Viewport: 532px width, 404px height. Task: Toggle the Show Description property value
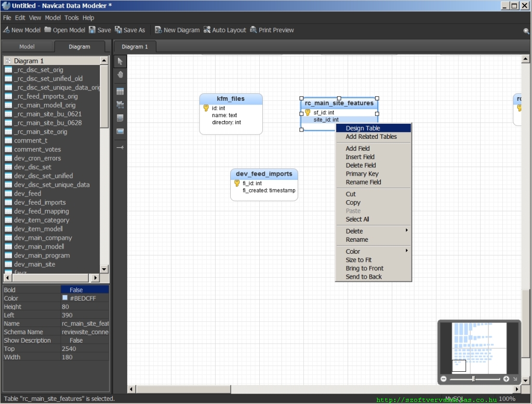pyautogui.click(x=76, y=341)
